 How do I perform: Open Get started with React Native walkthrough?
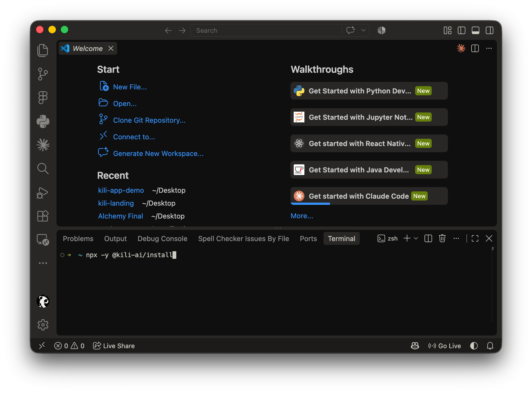tap(369, 143)
